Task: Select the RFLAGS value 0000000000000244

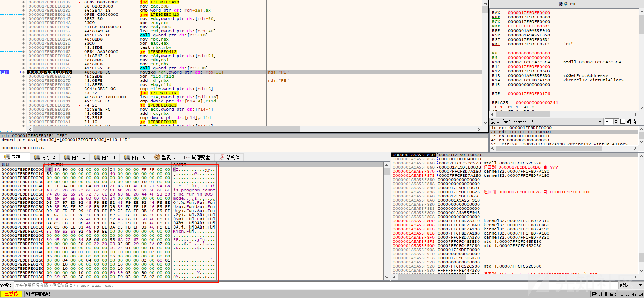Action: tap(537, 102)
